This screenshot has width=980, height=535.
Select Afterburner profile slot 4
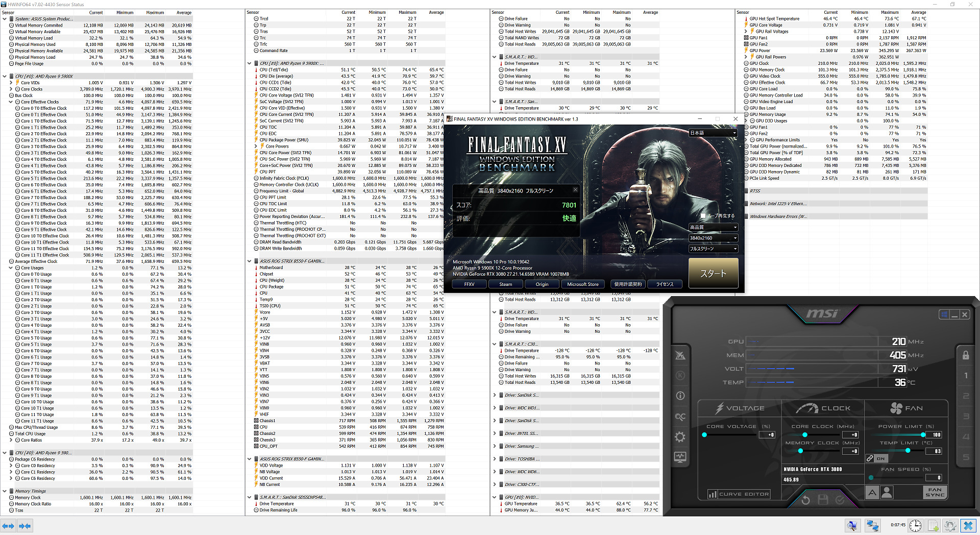(x=966, y=437)
